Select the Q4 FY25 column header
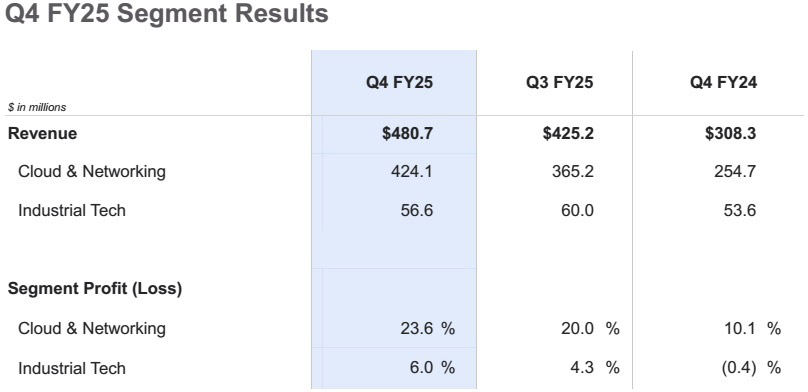 click(399, 82)
